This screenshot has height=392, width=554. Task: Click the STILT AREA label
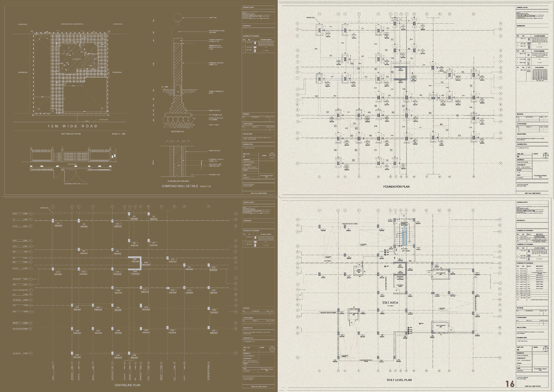[x=390, y=302]
